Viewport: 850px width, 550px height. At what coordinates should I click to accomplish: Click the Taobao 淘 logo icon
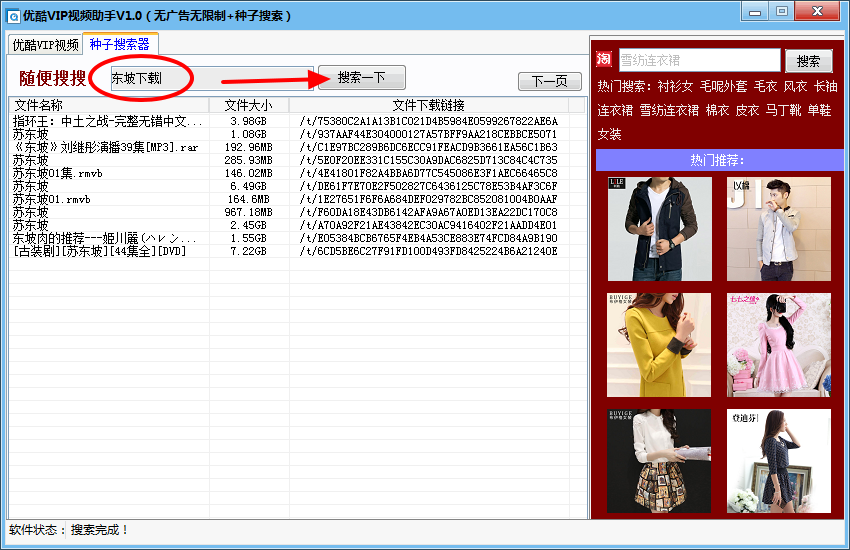pyautogui.click(x=604, y=59)
